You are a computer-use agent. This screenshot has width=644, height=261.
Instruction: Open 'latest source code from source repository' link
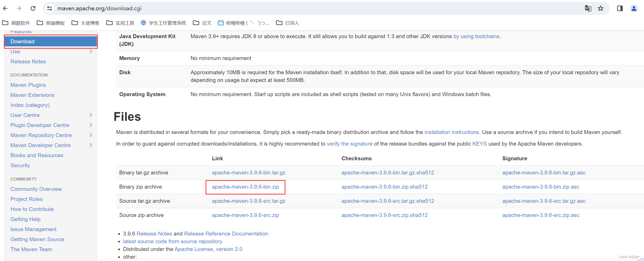173,241
